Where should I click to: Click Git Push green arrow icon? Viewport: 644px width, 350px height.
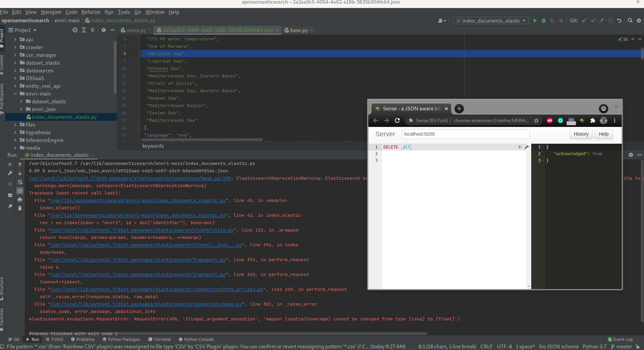click(x=602, y=21)
